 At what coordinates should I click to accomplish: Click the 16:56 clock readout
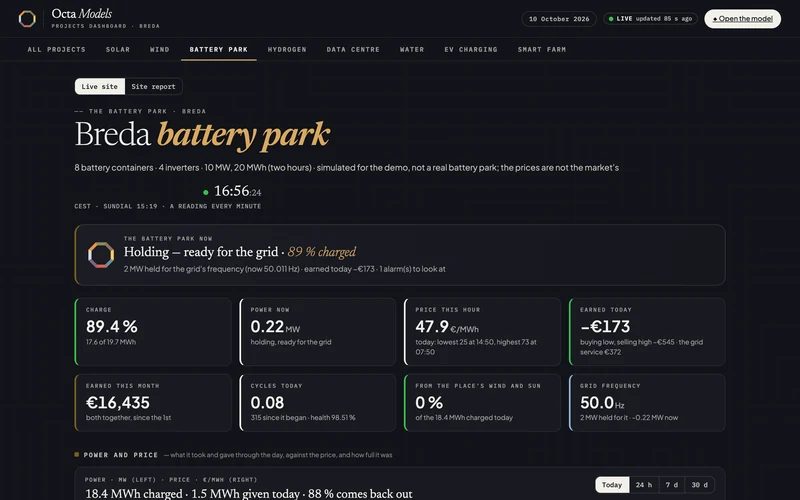tap(238, 191)
